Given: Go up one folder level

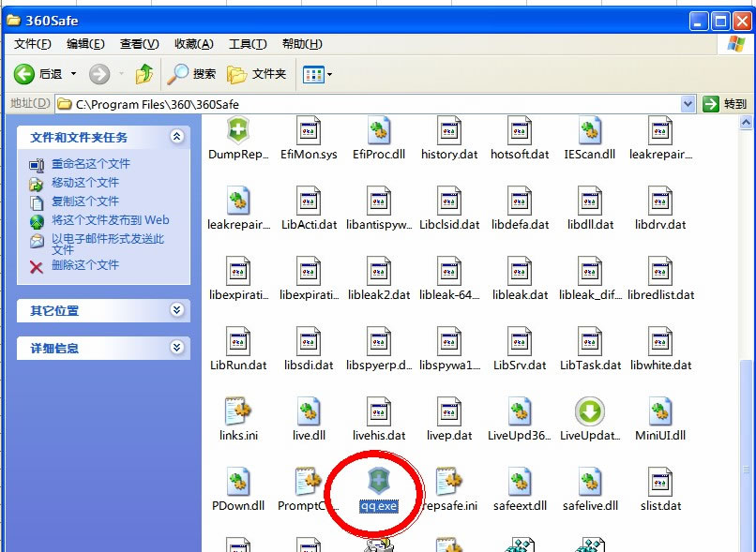Looking at the screenshot, I should (x=144, y=74).
